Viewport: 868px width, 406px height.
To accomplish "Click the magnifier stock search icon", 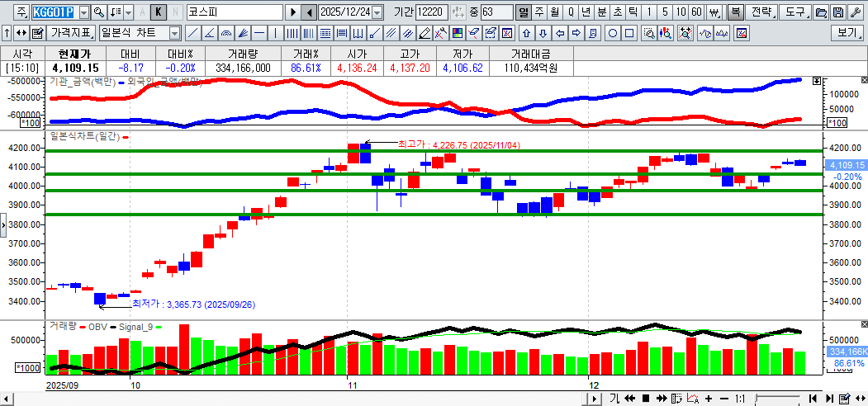I will [x=99, y=12].
